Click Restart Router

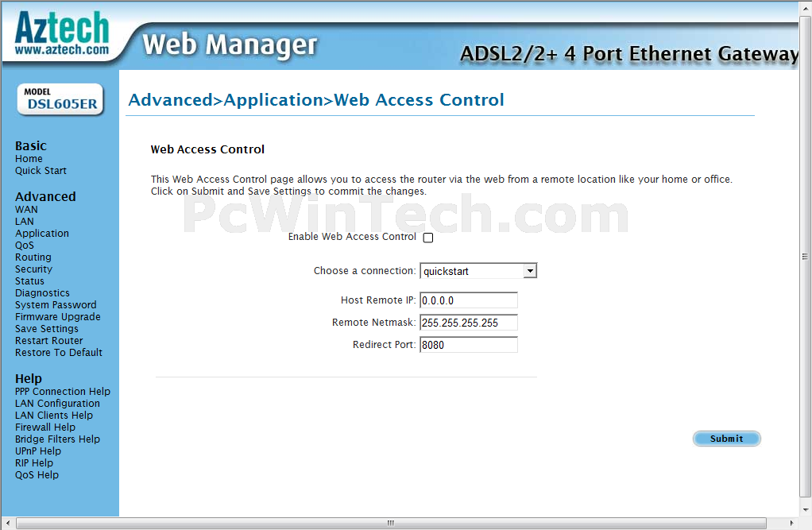click(x=49, y=340)
